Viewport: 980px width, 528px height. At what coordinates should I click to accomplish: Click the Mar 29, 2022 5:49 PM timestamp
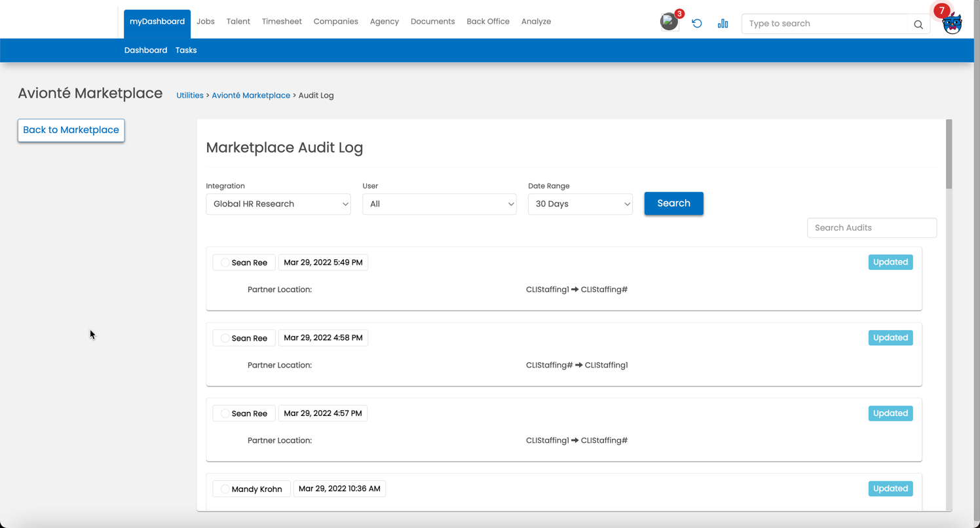tap(323, 263)
